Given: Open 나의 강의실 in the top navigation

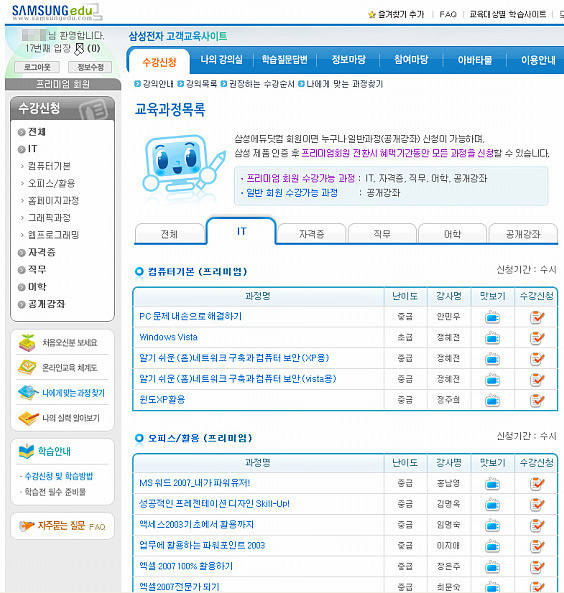Looking at the screenshot, I should (221, 60).
